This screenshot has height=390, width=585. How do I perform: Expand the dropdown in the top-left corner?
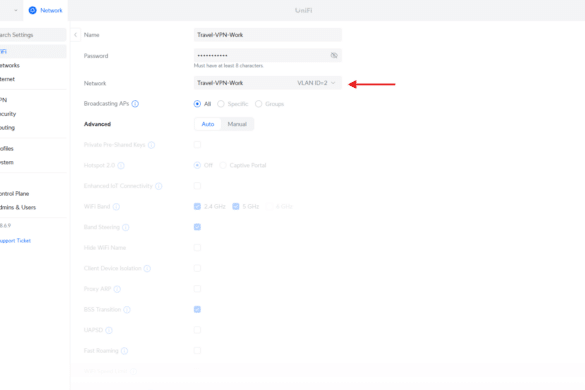(x=16, y=10)
